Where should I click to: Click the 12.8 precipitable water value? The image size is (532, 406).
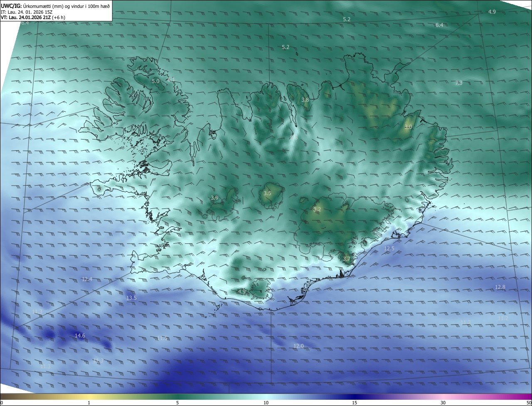[500, 287]
